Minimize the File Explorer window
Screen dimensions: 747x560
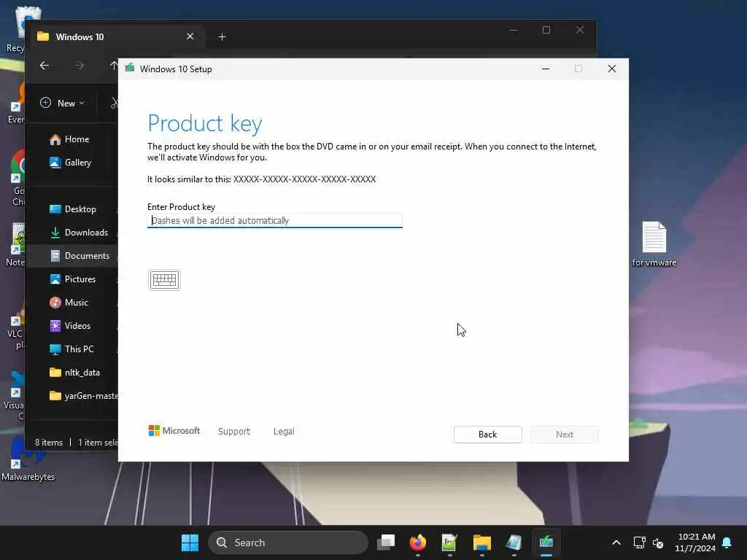pyautogui.click(x=514, y=30)
